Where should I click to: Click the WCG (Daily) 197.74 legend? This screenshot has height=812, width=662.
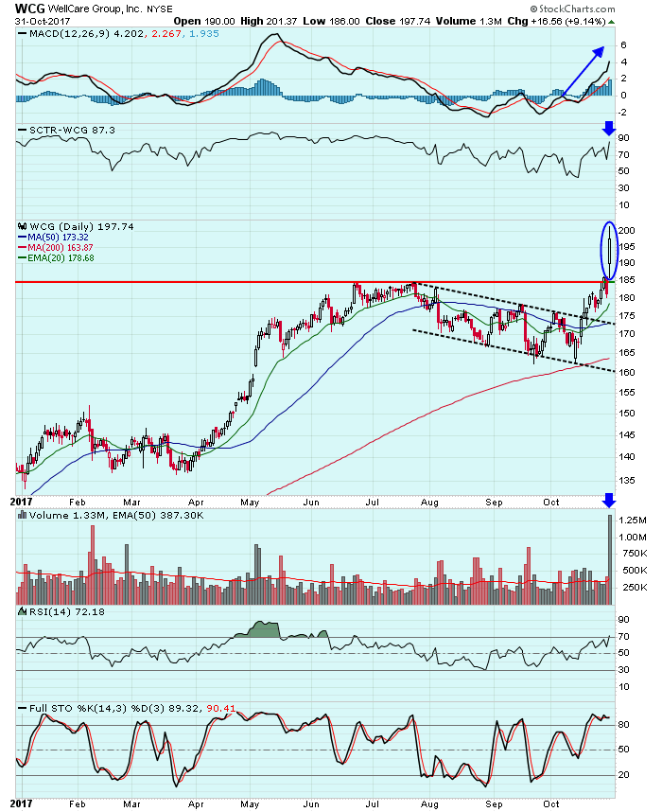(81, 226)
